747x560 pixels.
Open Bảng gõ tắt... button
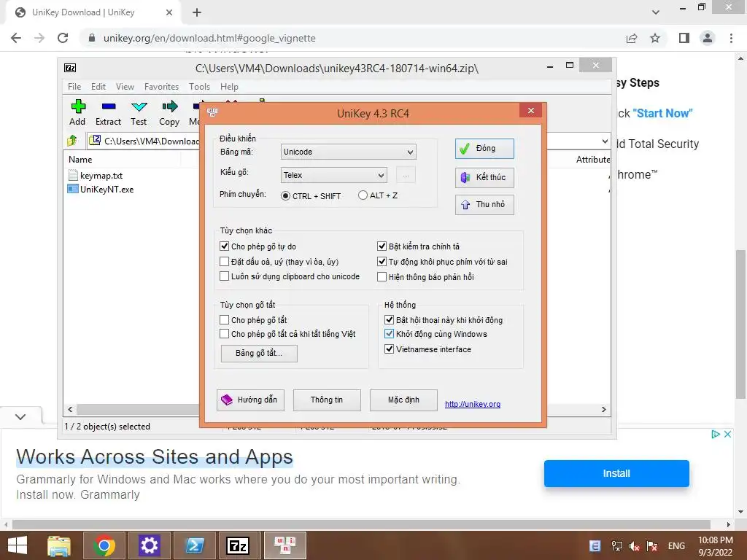(x=259, y=354)
